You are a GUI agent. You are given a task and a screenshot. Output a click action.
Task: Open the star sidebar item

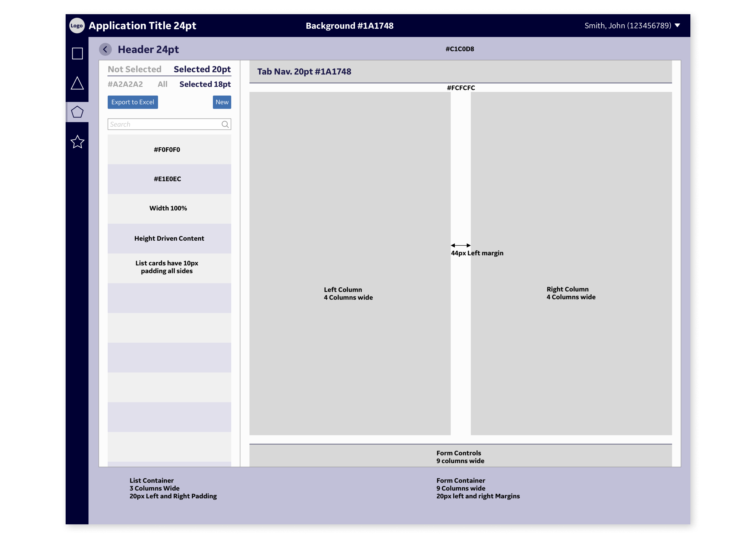[77, 142]
